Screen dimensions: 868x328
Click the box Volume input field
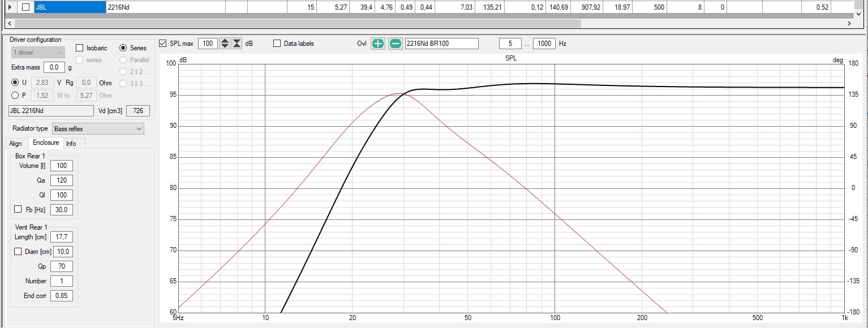[x=61, y=166]
